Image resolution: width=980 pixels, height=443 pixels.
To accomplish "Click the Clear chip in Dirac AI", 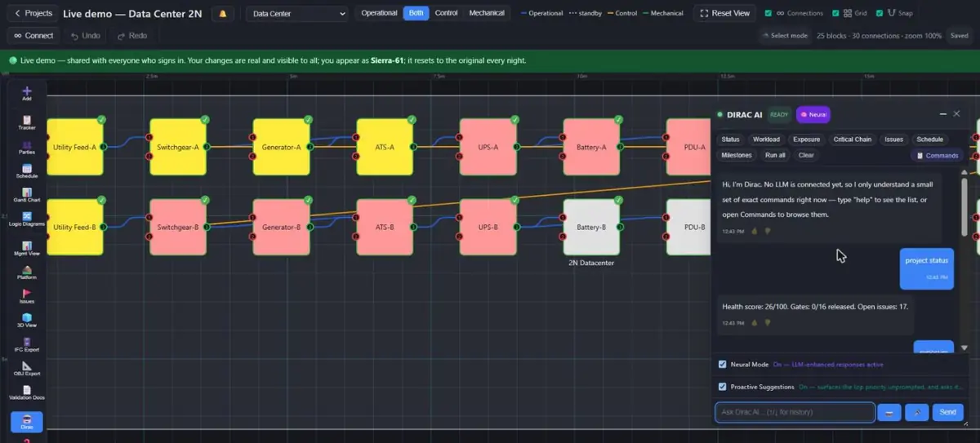I will (x=806, y=155).
